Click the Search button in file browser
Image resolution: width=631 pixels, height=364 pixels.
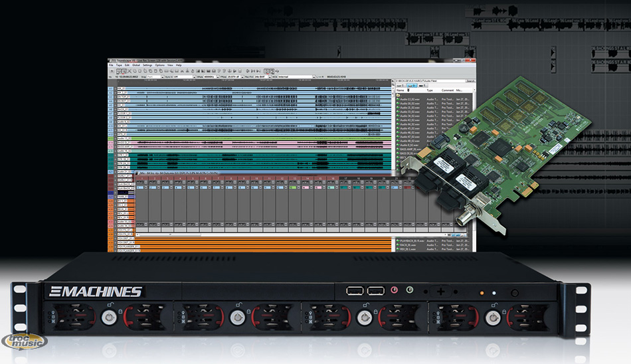click(x=470, y=81)
